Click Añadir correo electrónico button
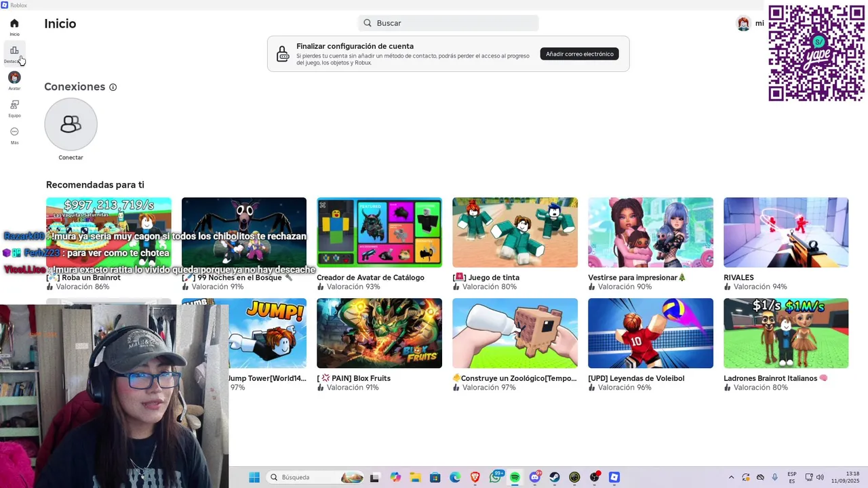The image size is (868, 488). coord(580,54)
